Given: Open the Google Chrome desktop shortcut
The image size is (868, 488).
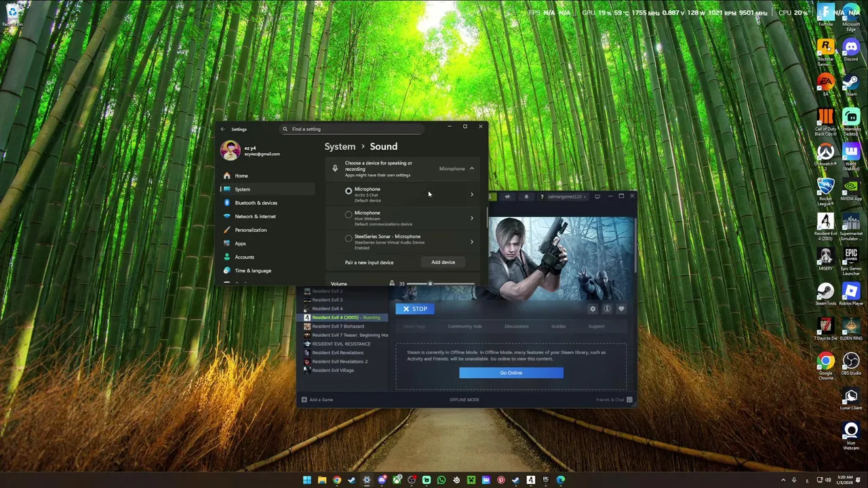Looking at the screenshot, I should click(825, 367).
